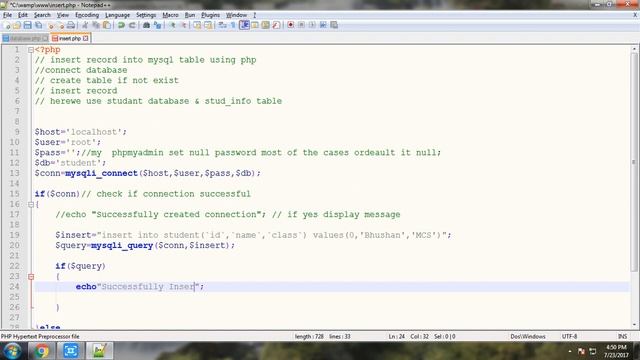Open the Edit menu

23,15
